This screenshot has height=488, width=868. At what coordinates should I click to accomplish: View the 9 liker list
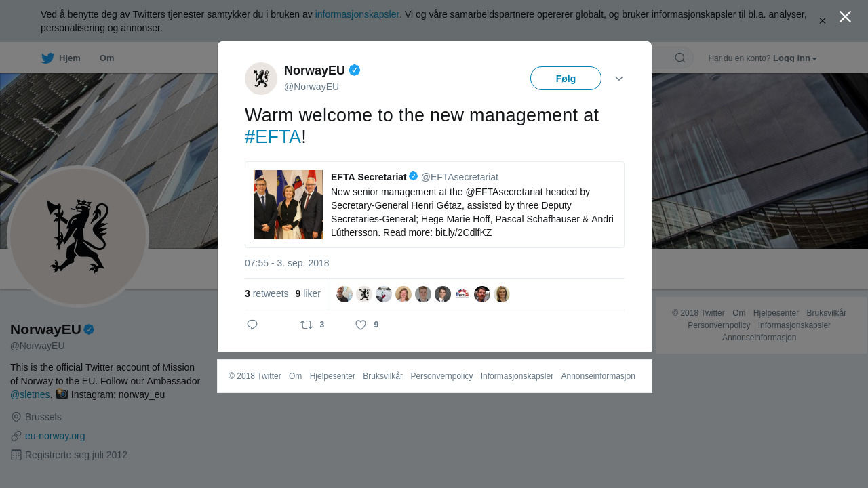[308, 293]
